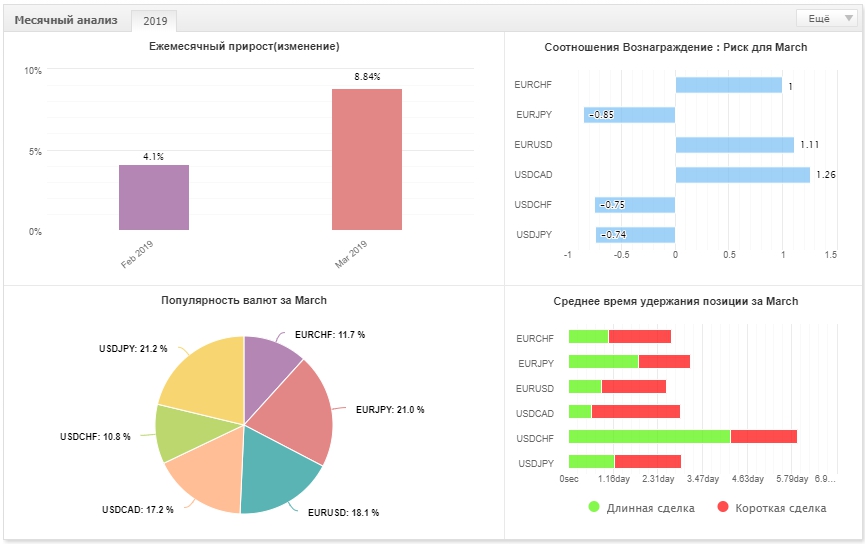
Task: Click the EURCHF: 11.7 % pie label
Action: tap(330, 335)
